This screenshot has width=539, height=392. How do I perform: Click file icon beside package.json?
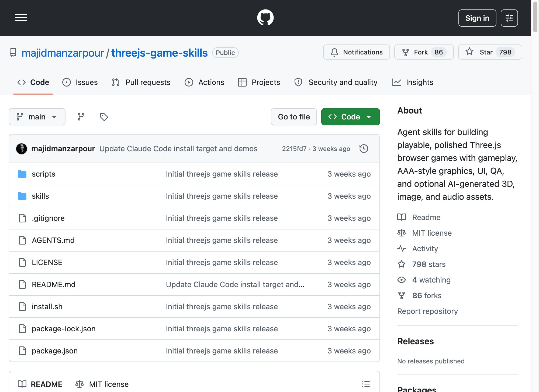click(22, 351)
